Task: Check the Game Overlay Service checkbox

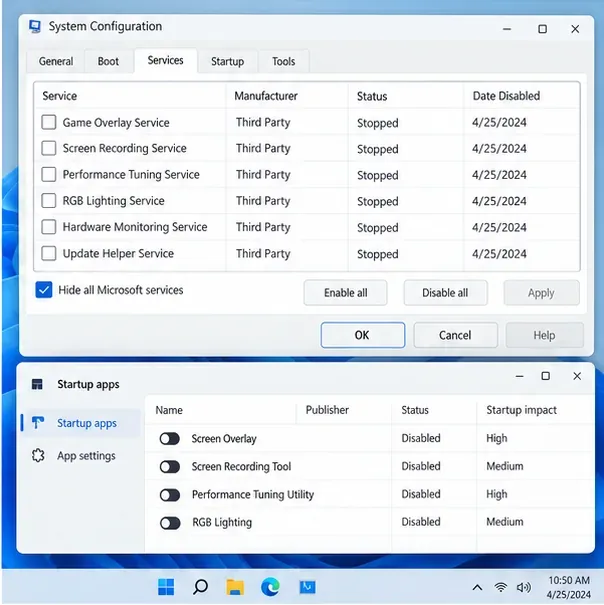Action: pyautogui.click(x=49, y=122)
